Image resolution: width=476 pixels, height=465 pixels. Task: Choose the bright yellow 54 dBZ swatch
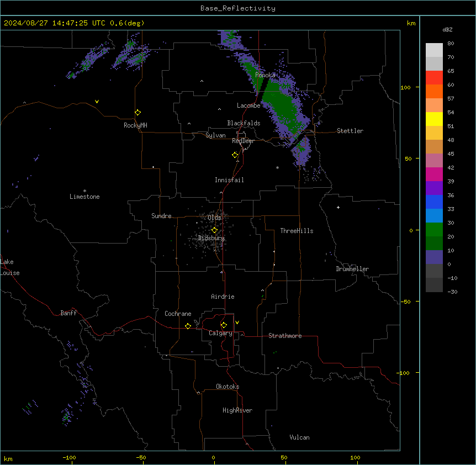coord(434,119)
